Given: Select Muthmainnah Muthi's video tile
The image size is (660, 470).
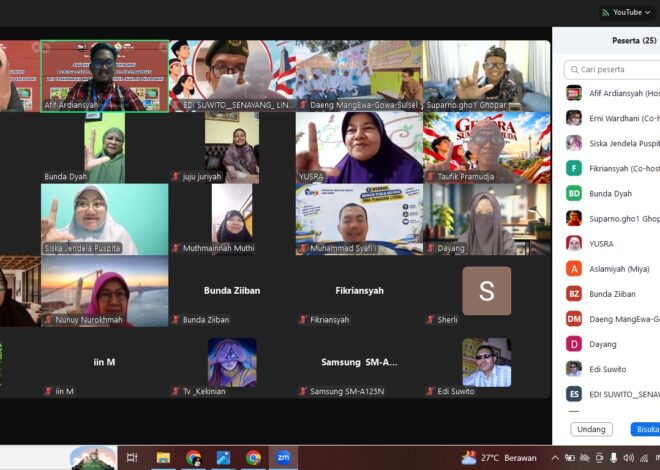Looking at the screenshot, I should (232, 219).
